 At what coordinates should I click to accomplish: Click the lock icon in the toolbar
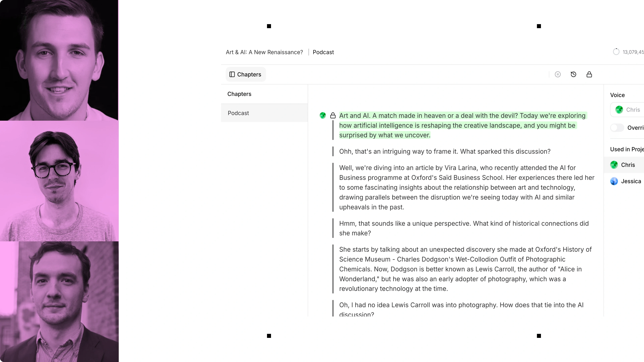[589, 74]
